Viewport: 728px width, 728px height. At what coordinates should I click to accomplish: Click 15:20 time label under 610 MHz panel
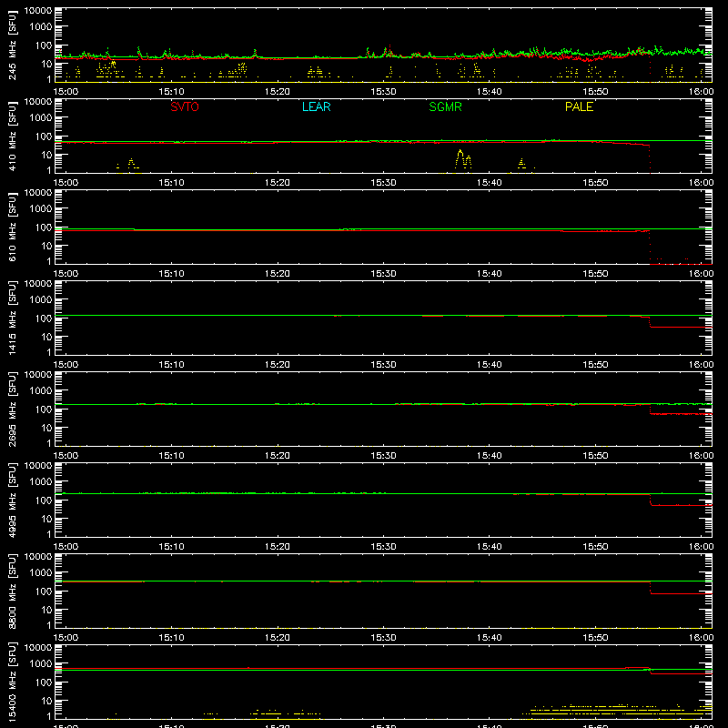coord(278,274)
